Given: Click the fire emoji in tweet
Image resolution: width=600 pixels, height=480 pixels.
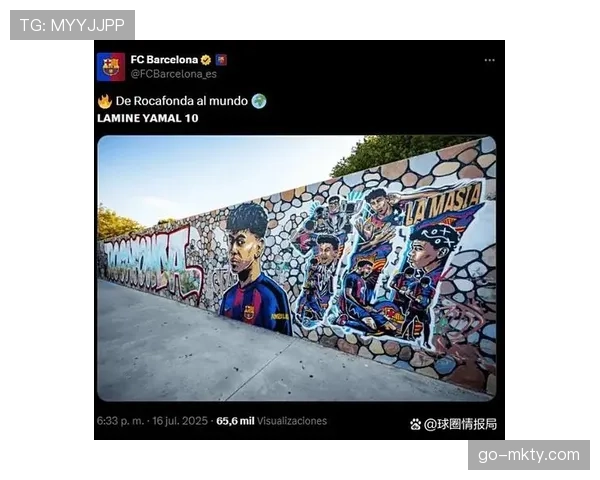Looking at the screenshot, I should [104, 101].
